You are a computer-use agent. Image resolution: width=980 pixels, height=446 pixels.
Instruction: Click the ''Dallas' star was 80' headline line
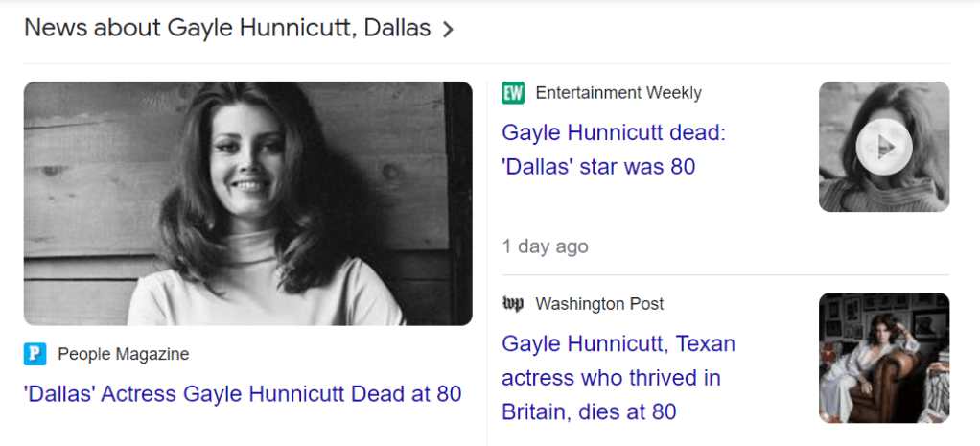(597, 167)
